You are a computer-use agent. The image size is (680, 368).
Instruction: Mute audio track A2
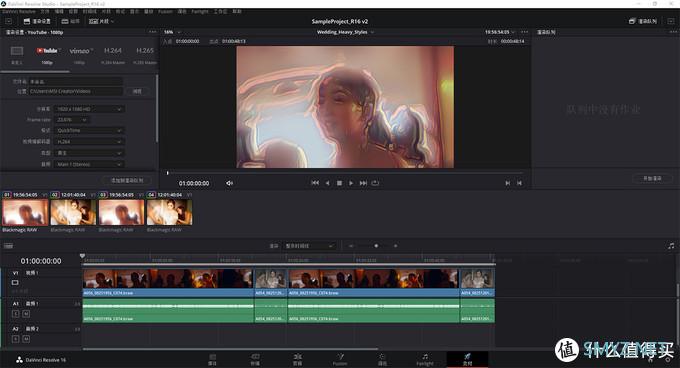pos(26,339)
